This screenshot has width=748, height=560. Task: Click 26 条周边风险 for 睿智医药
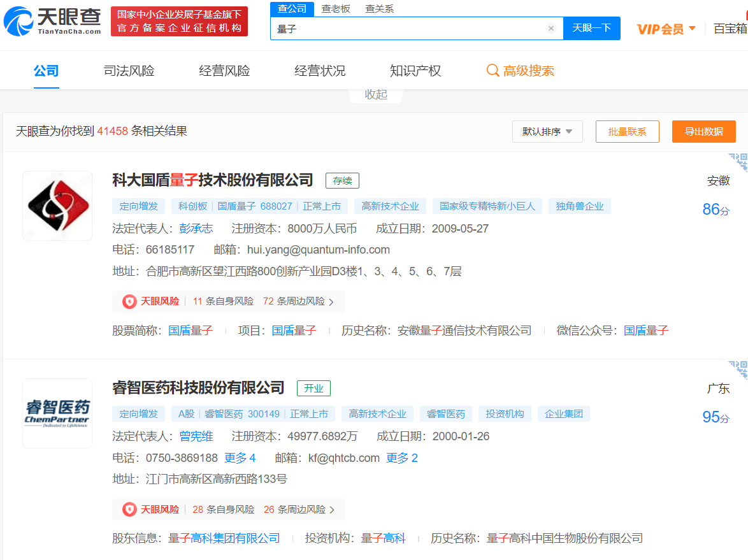tap(294, 510)
